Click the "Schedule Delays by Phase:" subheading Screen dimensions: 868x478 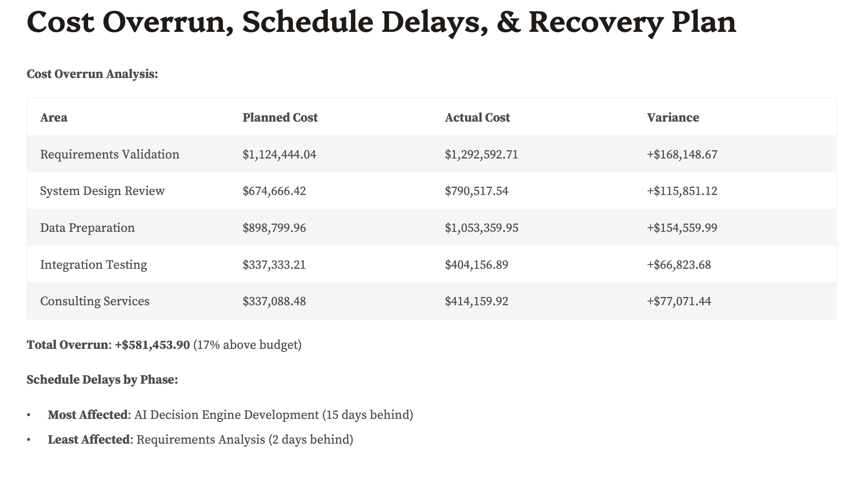[x=102, y=380]
